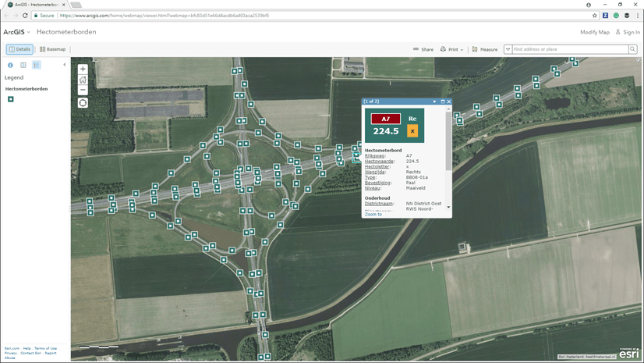The image size is (644, 363).
Task: Select the Rechts wegzijde value
Action: 413,172
